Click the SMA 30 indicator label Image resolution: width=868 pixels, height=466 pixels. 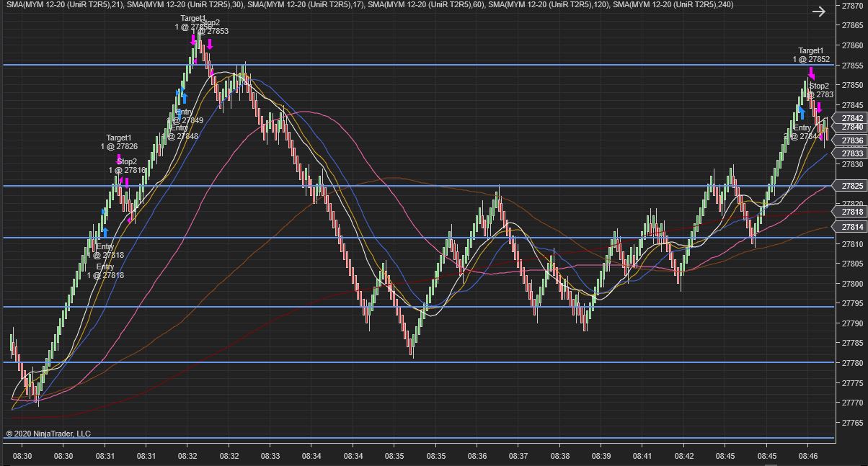[185, 5]
